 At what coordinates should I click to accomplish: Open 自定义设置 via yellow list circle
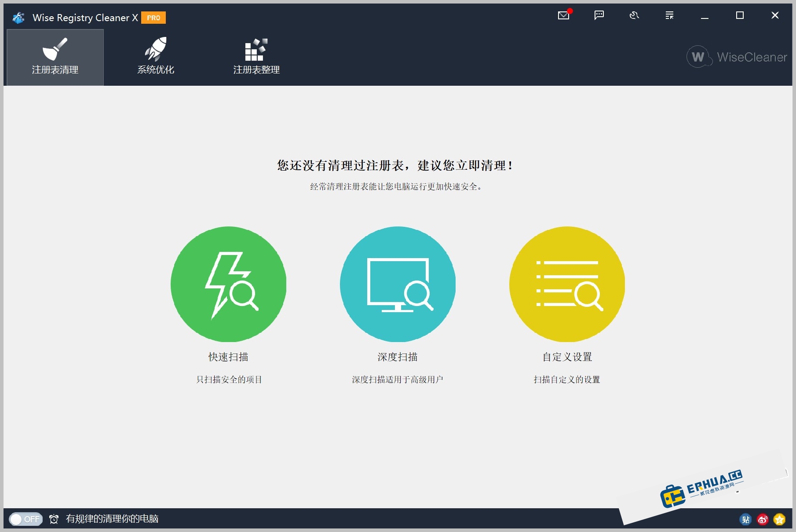(567, 285)
